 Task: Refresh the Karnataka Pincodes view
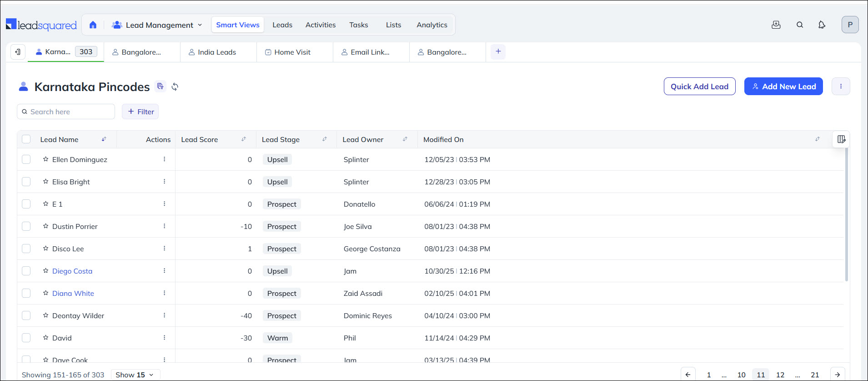(x=175, y=86)
